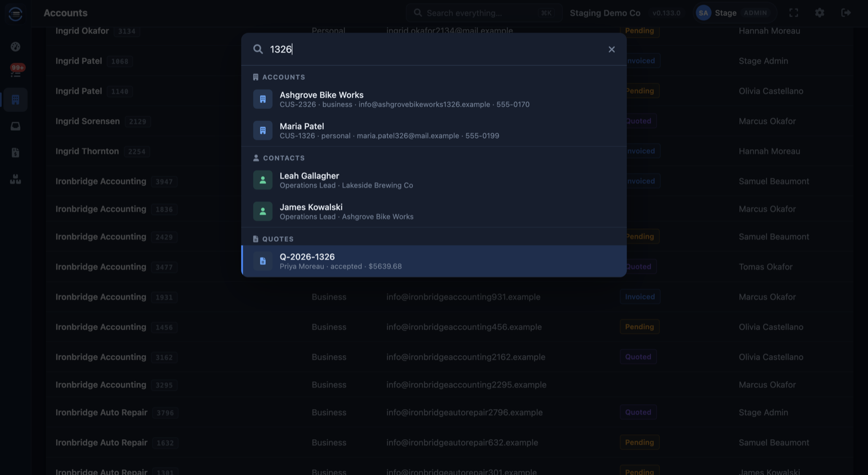Select the Accounts building icon in sidebar
Screen dimensions: 868x475
coord(15,100)
